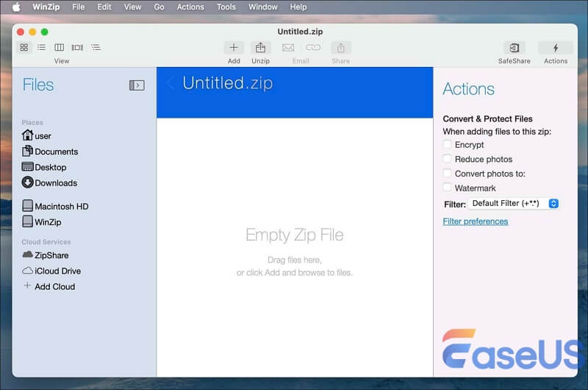This screenshot has width=588, height=390.
Task: Open the Documents place
Action: (x=50, y=152)
